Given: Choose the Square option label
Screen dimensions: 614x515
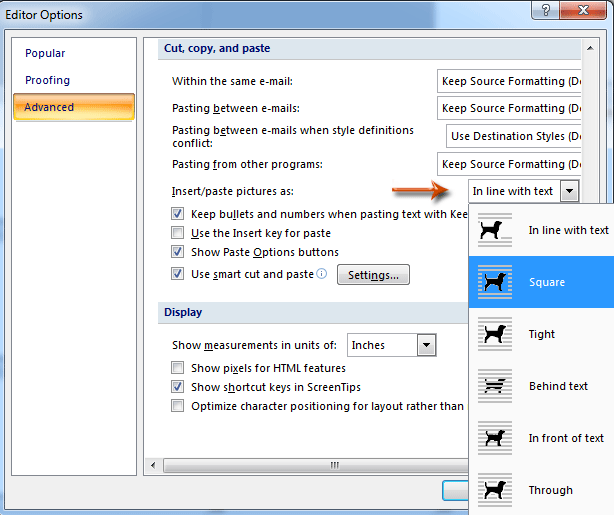Looking at the screenshot, I should [x=547, y=282].
